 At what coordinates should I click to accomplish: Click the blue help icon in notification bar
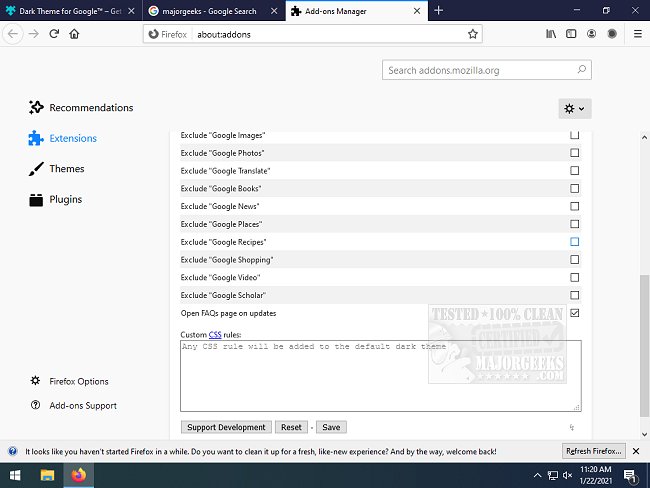coord(13,451)
